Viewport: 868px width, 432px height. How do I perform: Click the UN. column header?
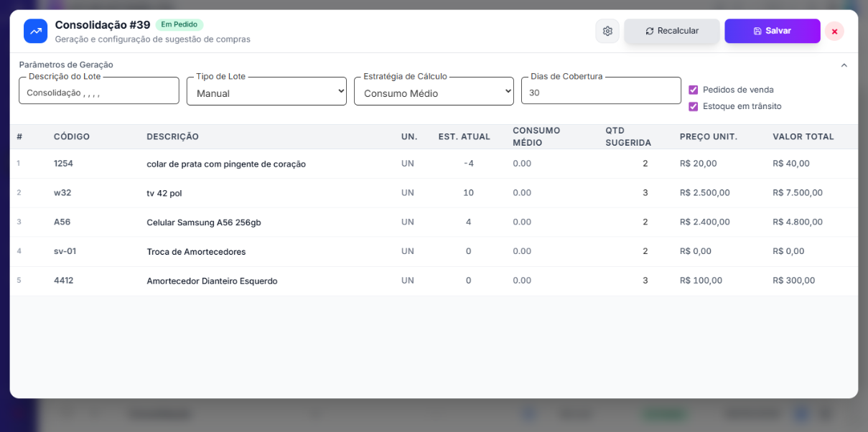click(409, 136)
